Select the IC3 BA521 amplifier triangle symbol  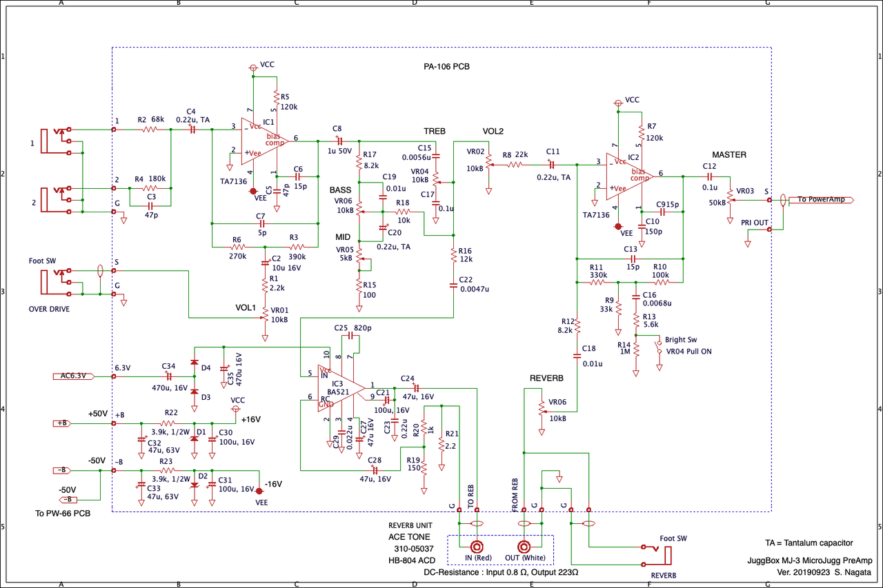[341, 387]
